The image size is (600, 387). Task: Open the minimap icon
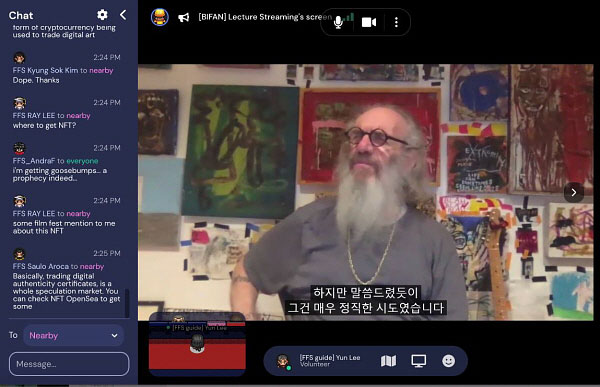388,361
